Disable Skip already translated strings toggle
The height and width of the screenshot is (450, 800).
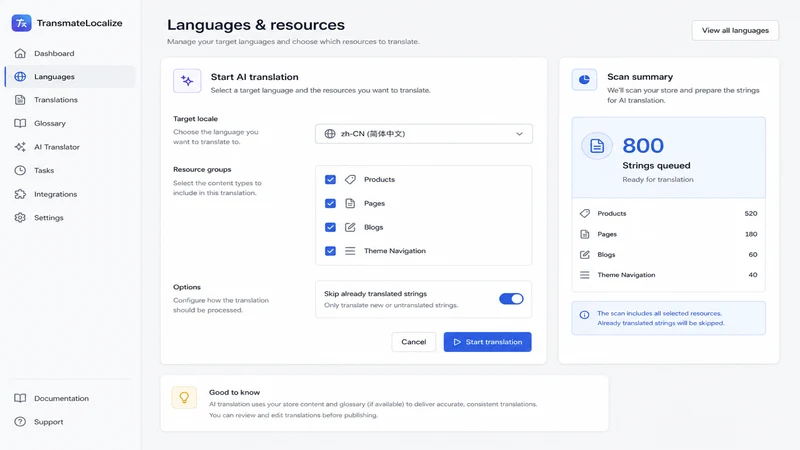(511, 299)
